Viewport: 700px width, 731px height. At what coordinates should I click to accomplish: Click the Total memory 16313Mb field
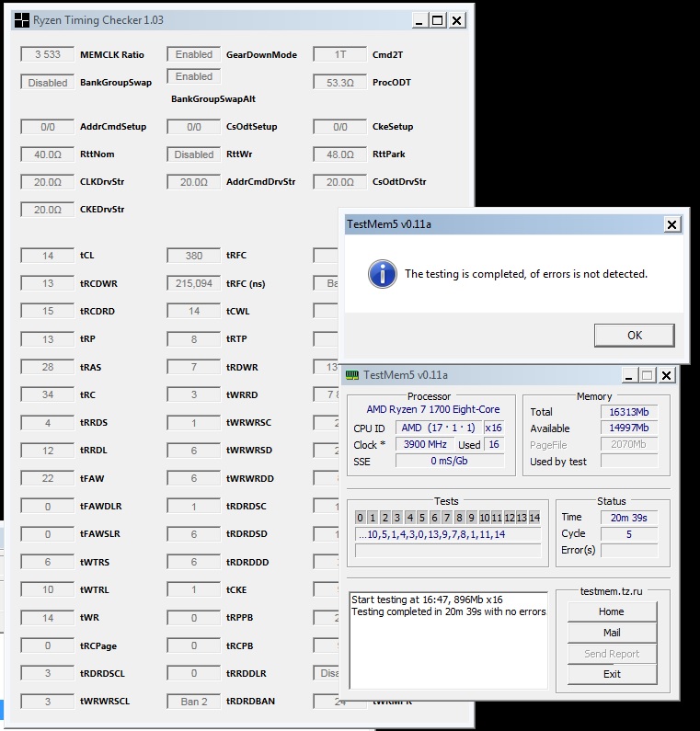tap(628, 412)
